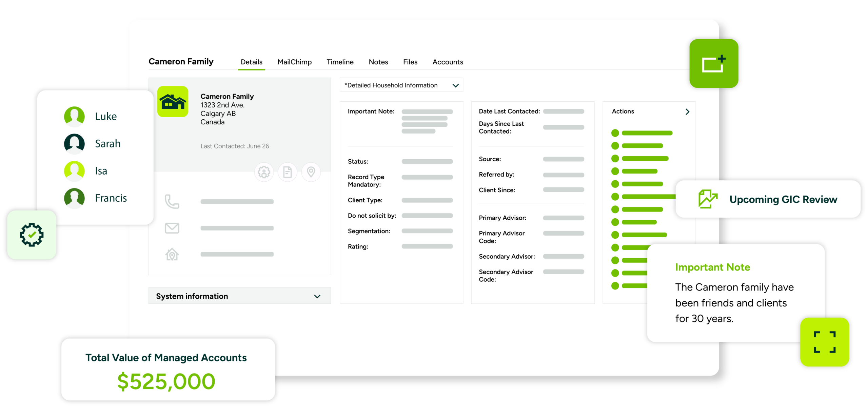Switch to the MailChimp tab
Image resolution: width=868 pixels, height=420 pixels.
coord(294,62)
